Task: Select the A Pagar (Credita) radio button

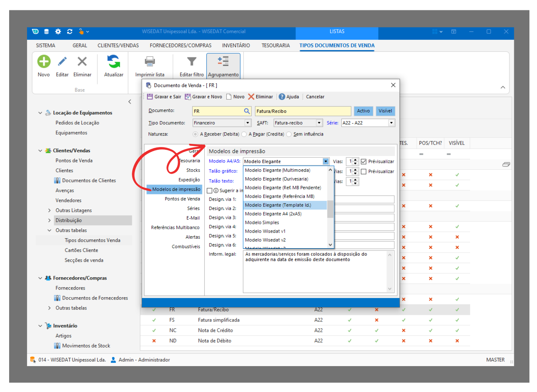Action: click(x=244, y=134)
